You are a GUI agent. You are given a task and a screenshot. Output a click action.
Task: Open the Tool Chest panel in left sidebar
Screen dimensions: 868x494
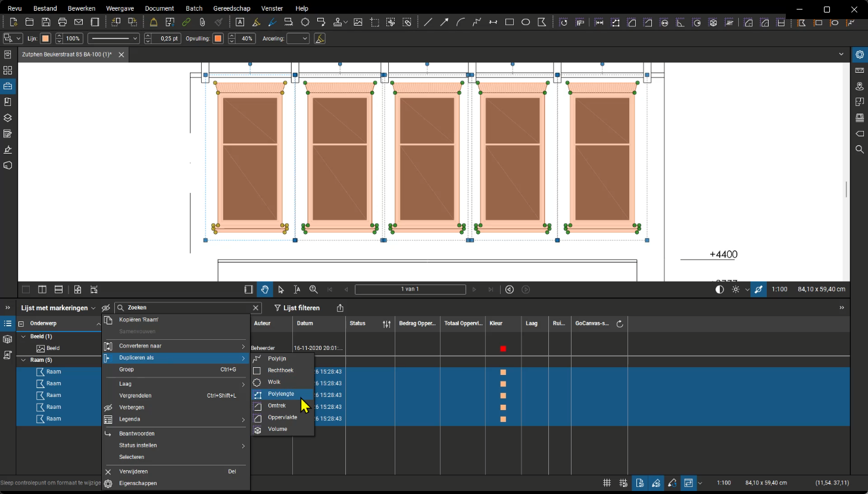pyautogui.click(x=8, y=86)
